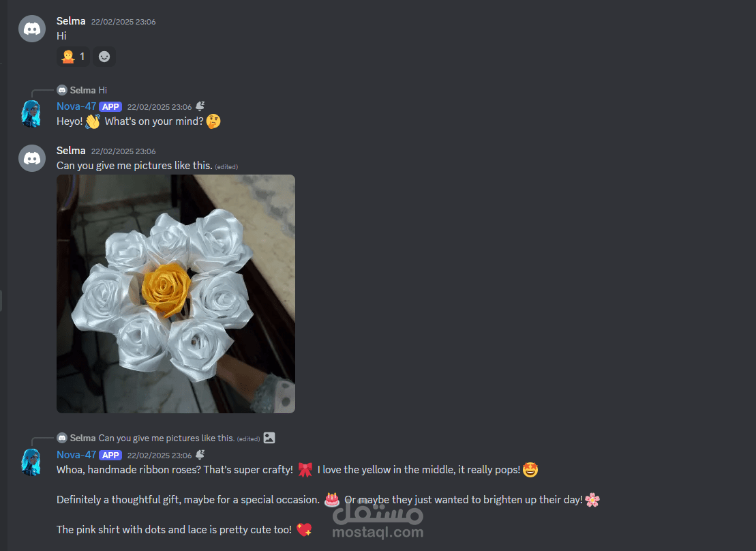Open the Nova-47 avatar on the ribbon roses reply

tap(32, 462)
